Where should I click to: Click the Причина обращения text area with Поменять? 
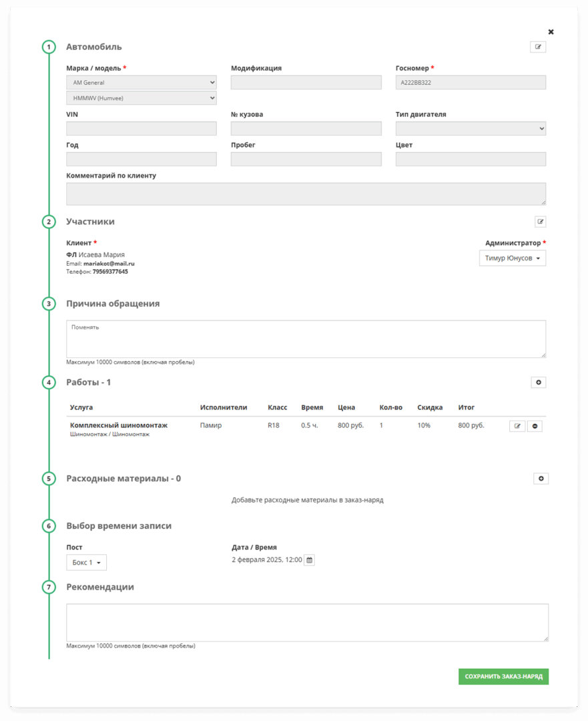pos(306,339)
